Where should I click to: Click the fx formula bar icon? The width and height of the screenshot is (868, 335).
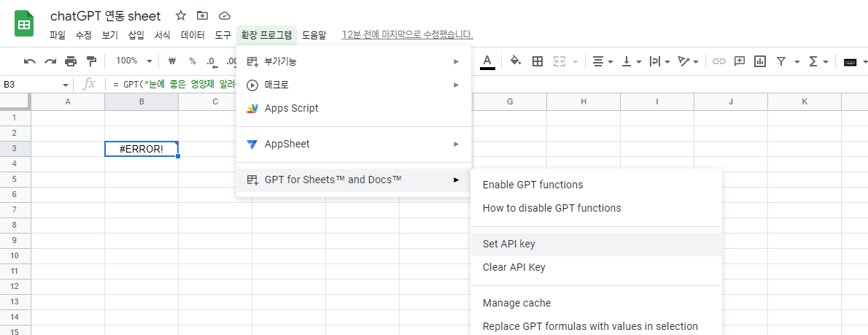pyautogui.click(x=88, y=84)
